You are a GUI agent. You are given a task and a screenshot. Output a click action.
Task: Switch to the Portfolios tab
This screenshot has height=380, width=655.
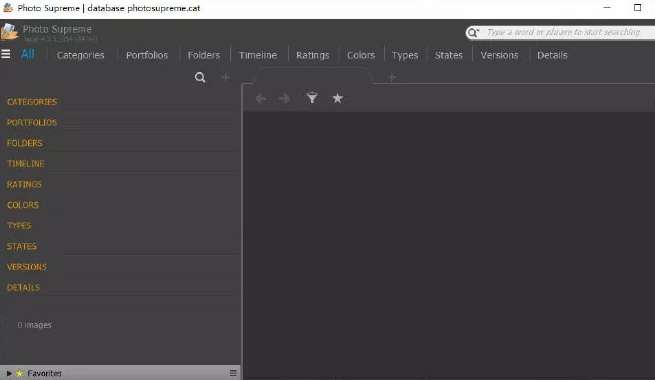tap(147, 55)
